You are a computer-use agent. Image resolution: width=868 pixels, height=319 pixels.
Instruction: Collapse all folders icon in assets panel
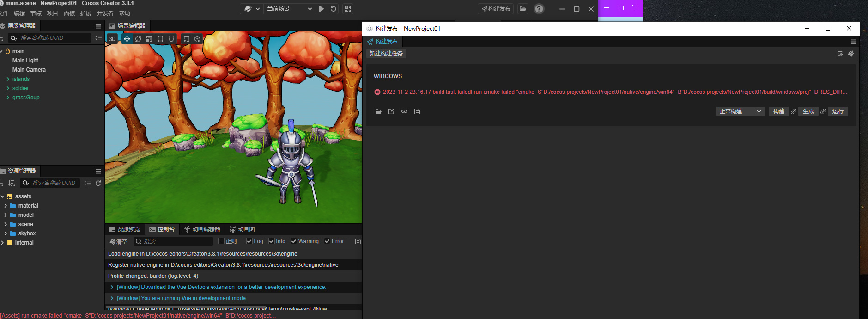coord(87,183)
